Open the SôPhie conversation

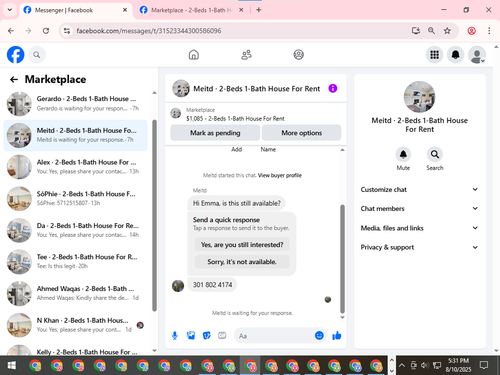point(75,198)
